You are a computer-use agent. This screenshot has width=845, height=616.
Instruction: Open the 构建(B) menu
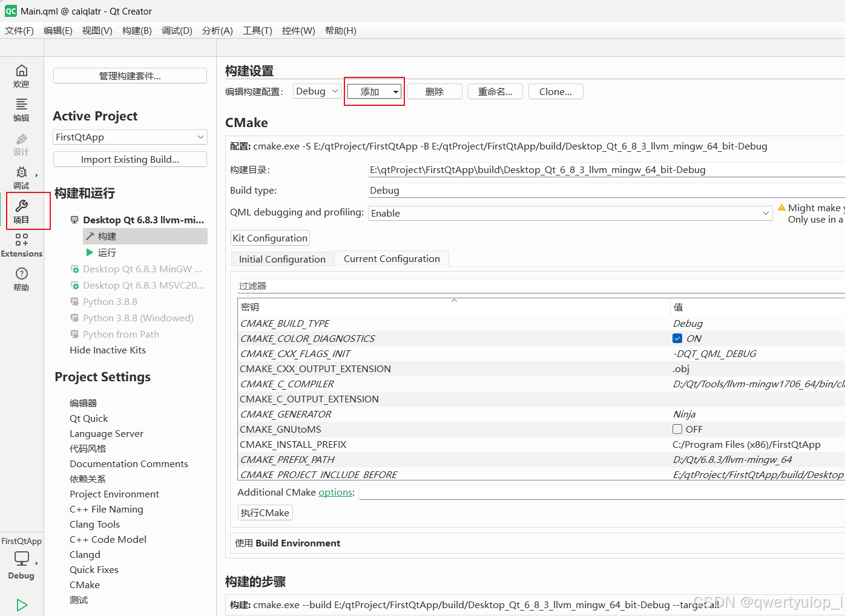pyautogui.click(x=137, y=30)
